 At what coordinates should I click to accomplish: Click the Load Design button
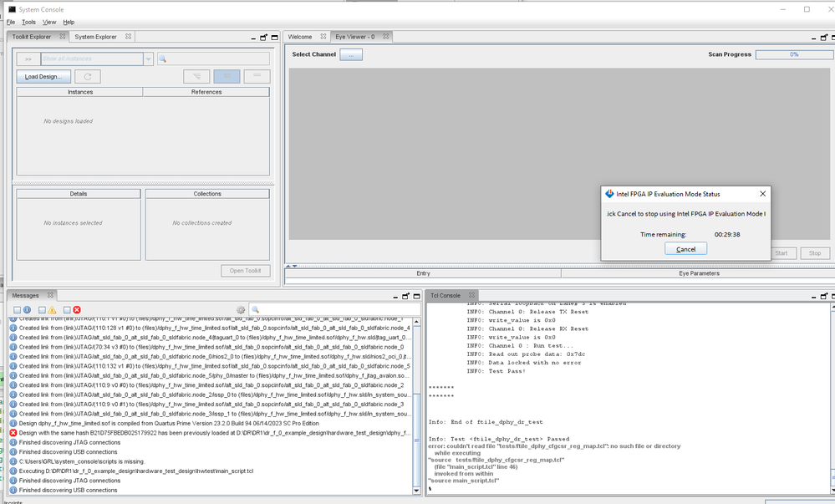pos(42,76)
